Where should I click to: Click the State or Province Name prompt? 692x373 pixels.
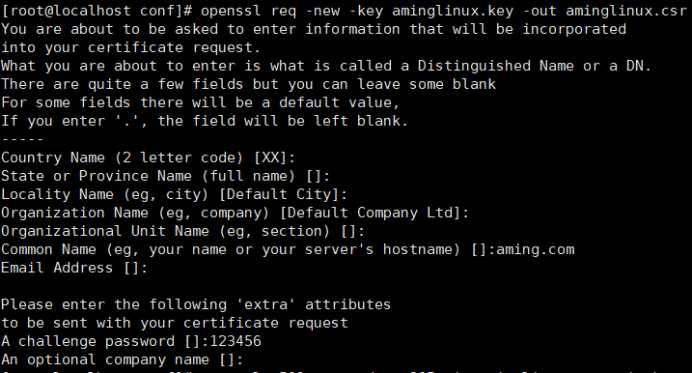click(x=165, y=176)
